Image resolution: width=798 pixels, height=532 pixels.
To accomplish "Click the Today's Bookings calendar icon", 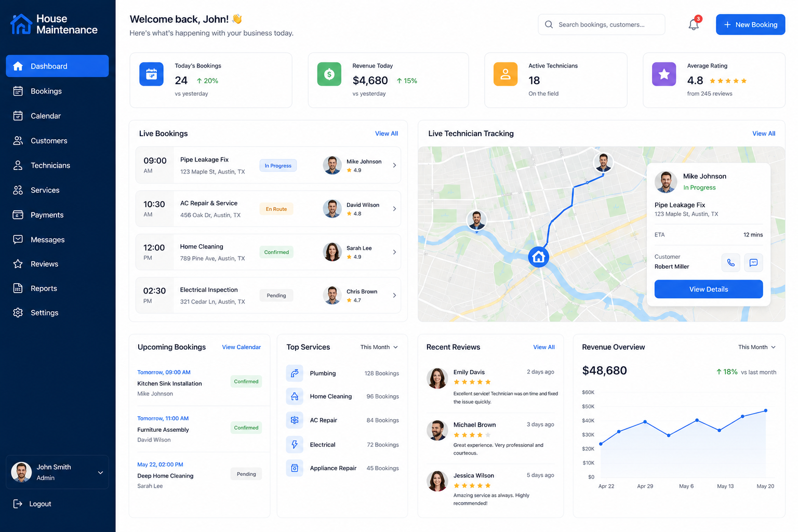I will pyautogui.click(x=151, y=74).
